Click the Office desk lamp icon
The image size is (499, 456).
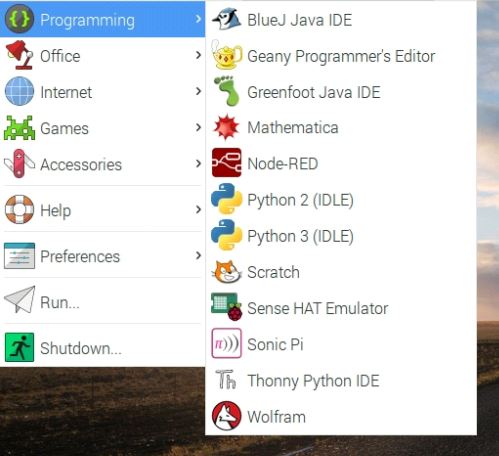(19, 55)
